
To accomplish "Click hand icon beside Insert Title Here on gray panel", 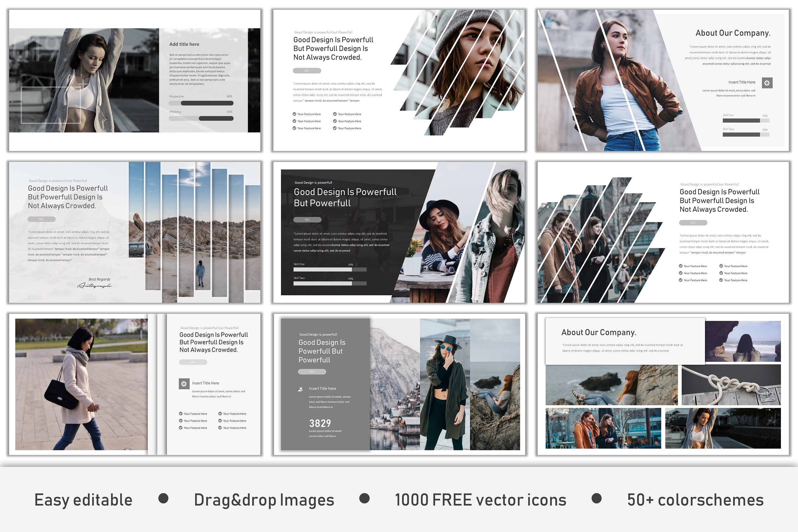I will pos(301,389).
